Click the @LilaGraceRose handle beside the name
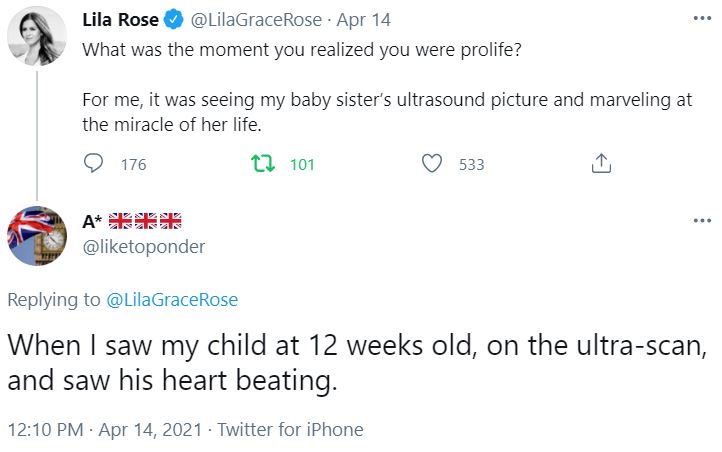Image resolution: width=722 pixels, height=452 pixels. coord(248,21)
